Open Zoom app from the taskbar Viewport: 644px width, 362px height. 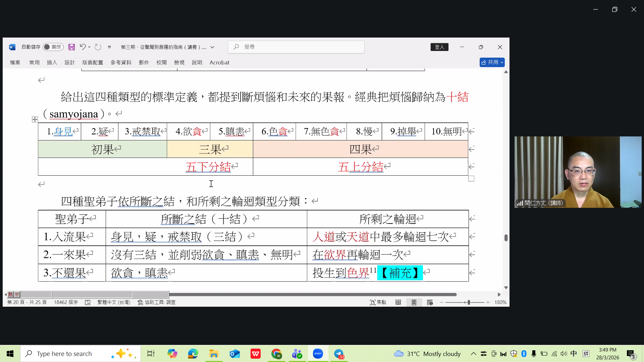tap(318, 354)
